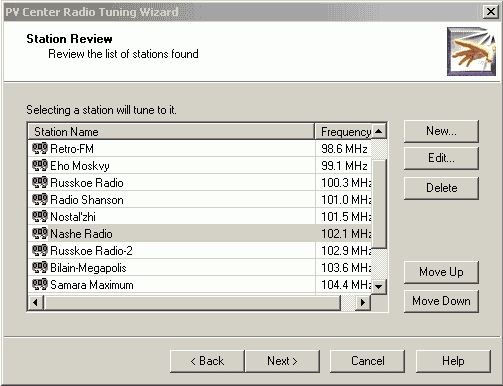Viewport: 503px width, 386px height.
Task: Click the radio icon beside Nostal'zhi
Action: (x=40, y=216)
